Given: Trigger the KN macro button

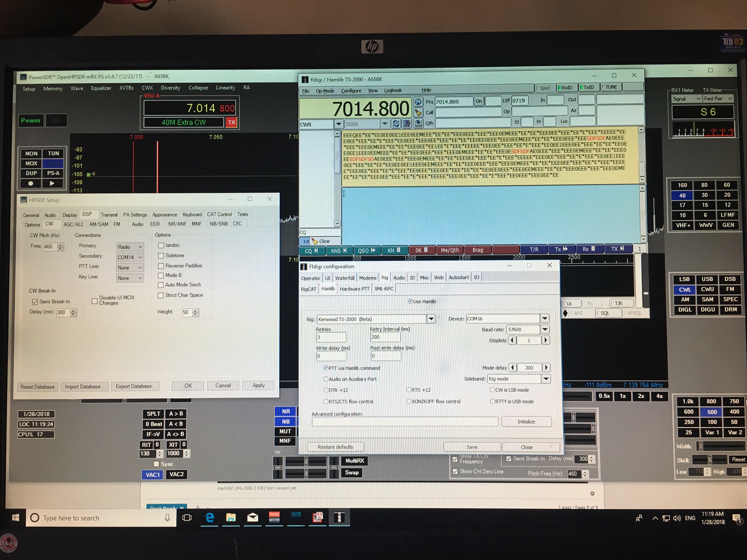Looking at the screenshot, I should pyautogui.click(x=394, y=250).
